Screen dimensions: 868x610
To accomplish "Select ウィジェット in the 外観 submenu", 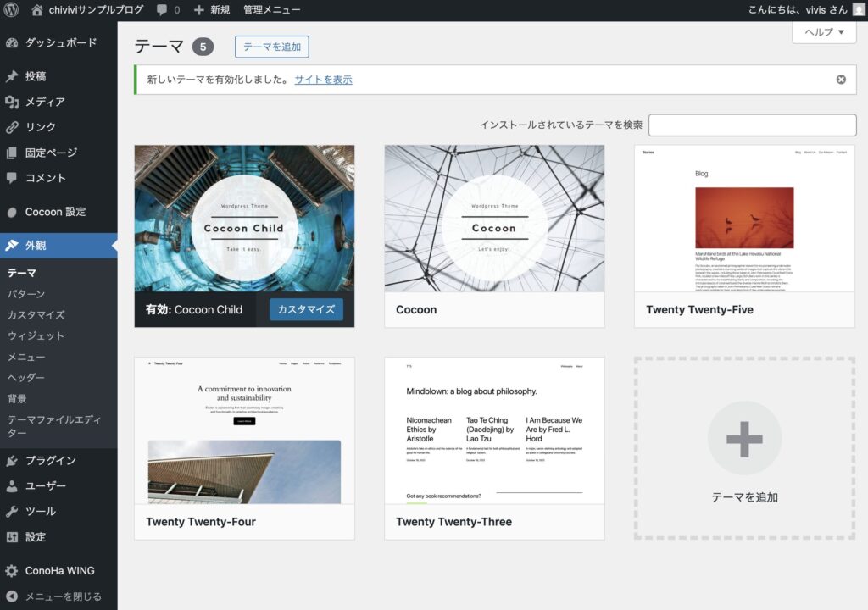I will (x=36, y=335).
